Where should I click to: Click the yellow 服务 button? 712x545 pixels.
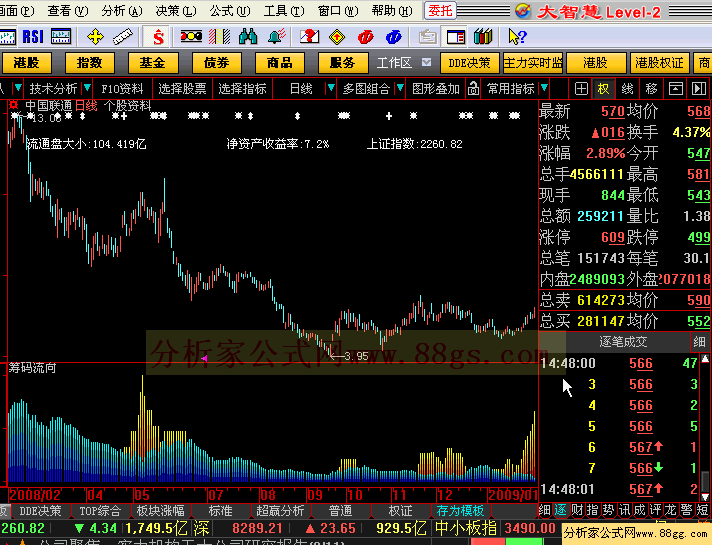point(343,63)
